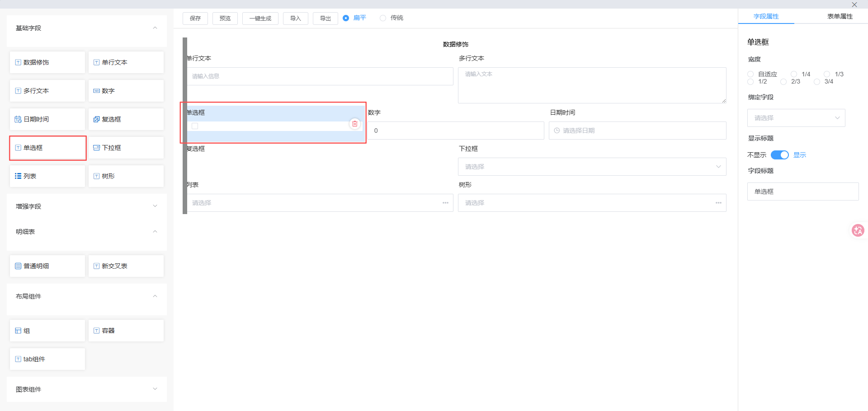Click the 下拉框 field icon in palette
The image size is (868, 411).
96,148
